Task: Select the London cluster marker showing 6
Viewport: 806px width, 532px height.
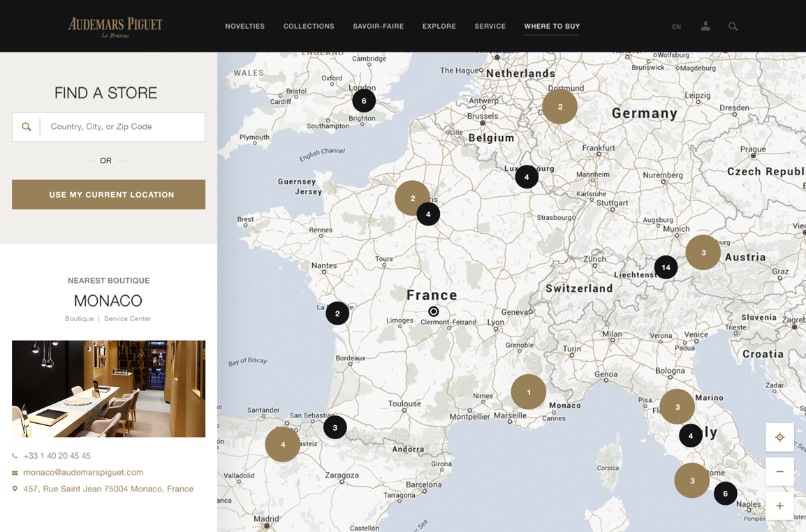Action: 364,101
